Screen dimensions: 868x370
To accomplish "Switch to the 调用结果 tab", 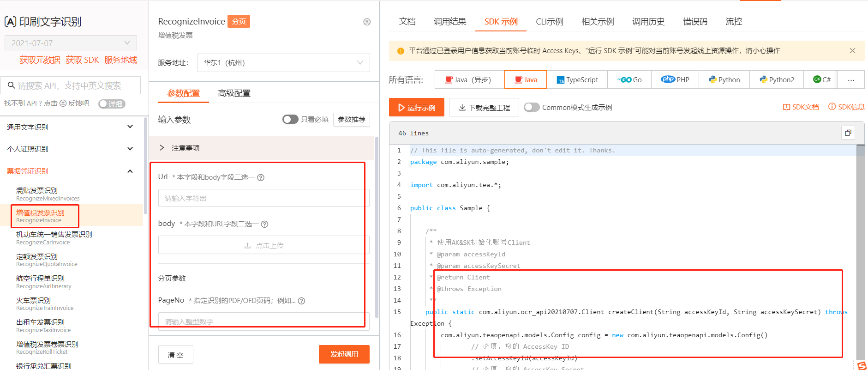I will click(x=450, y=22).
